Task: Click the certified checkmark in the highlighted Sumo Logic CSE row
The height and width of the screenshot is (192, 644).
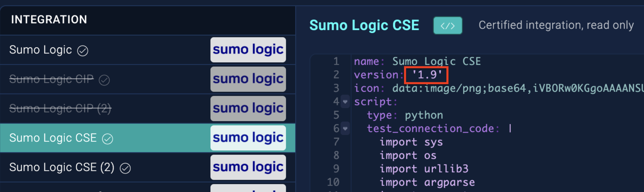Action: 108,139
